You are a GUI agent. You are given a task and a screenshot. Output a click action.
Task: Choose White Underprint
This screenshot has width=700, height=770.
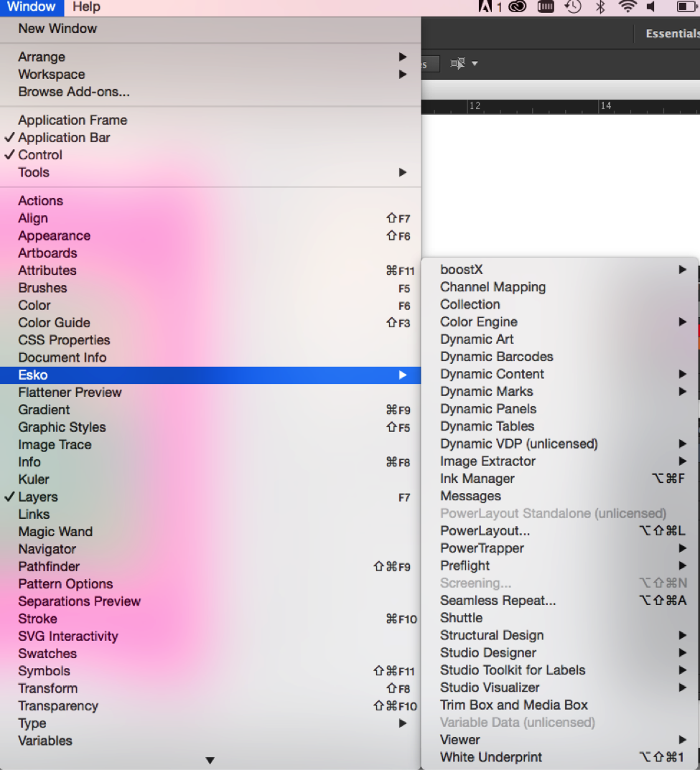560,757
